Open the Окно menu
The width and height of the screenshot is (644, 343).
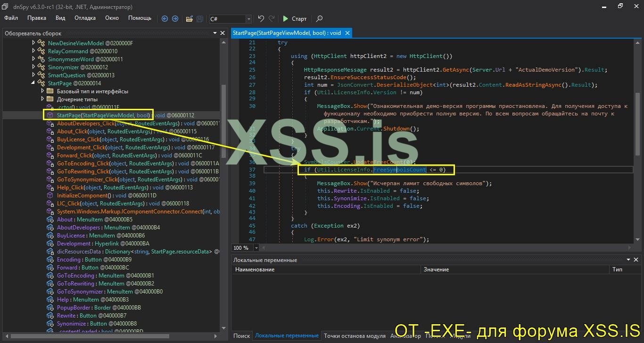112,18
